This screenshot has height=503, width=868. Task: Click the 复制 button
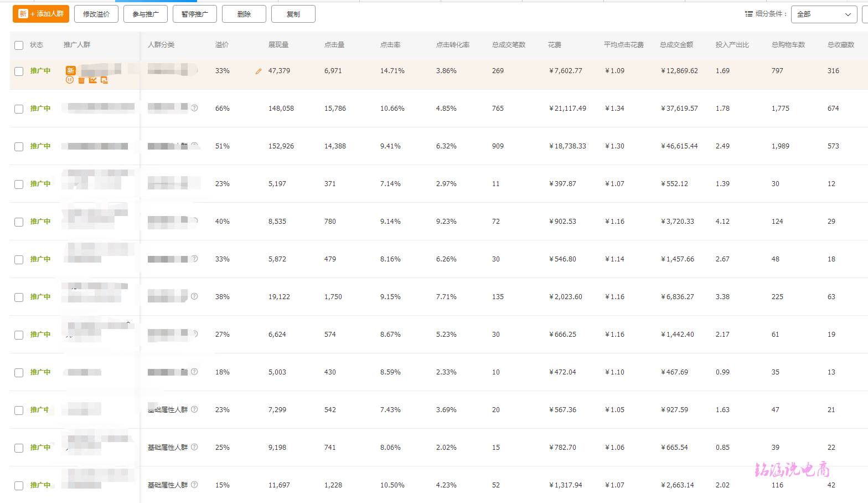tap(293, 14)
